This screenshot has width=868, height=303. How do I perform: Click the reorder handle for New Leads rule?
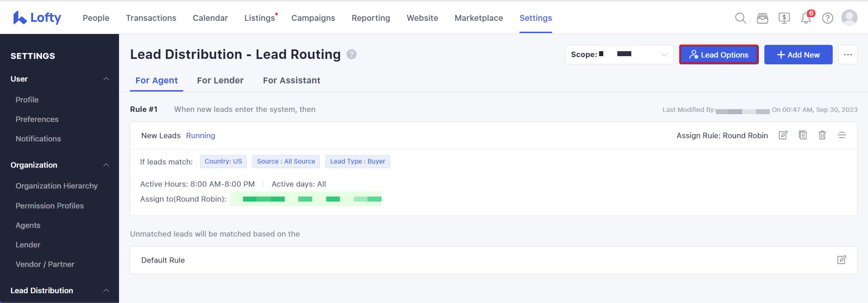tap(842, 135)
